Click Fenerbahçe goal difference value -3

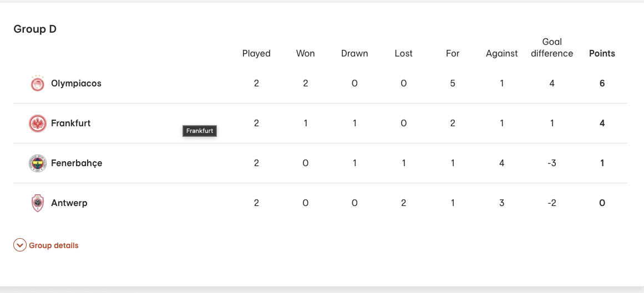click(x=552, y=163)
